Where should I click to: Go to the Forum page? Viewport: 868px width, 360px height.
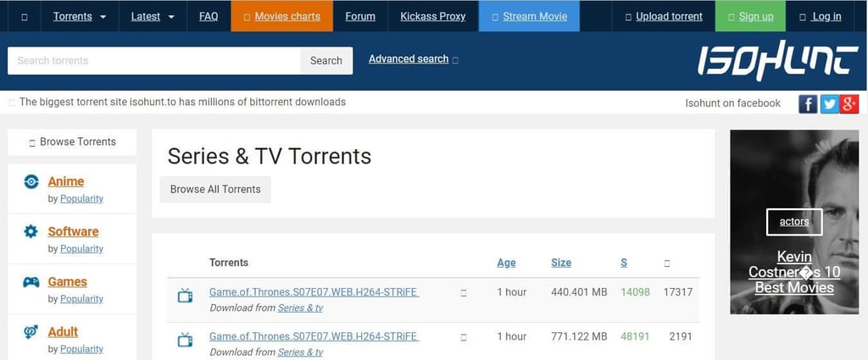360,16
